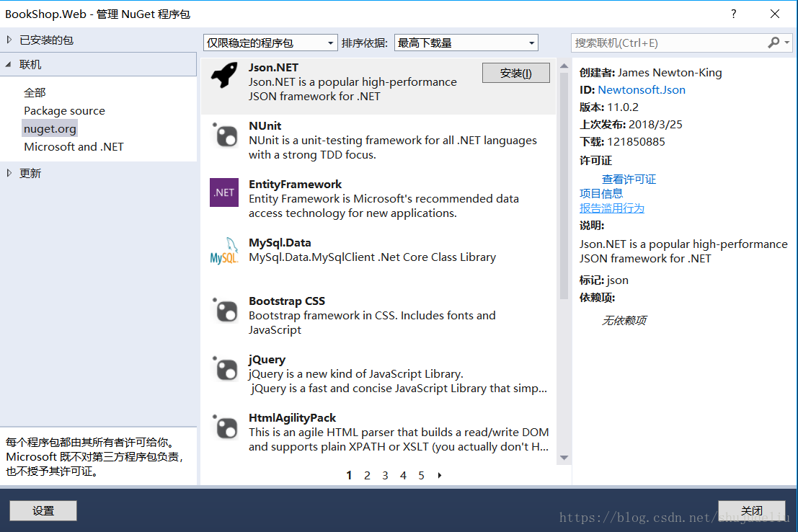Go to page 2 of results
Screen dimensions: 798x532
(x=367, y=476)
